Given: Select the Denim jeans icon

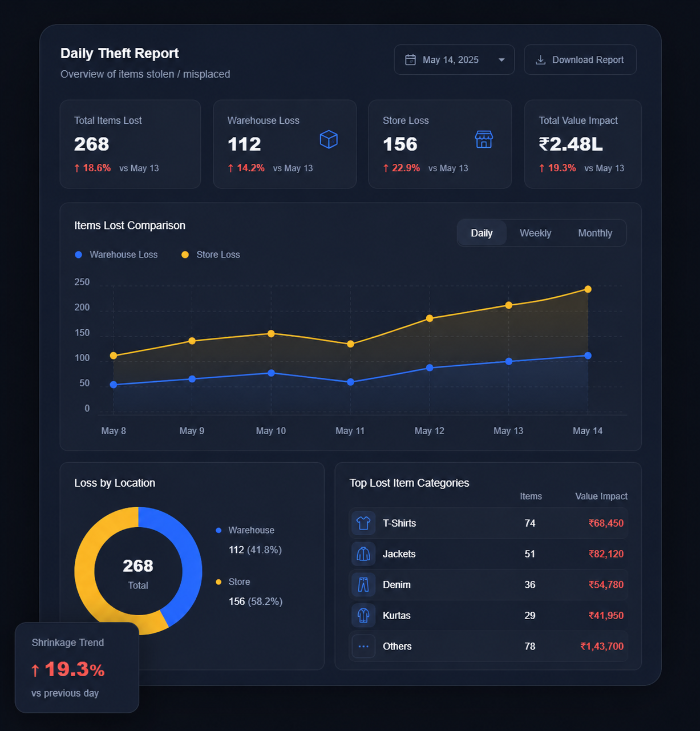Looking at the screenshot, I should click(363, 585).
